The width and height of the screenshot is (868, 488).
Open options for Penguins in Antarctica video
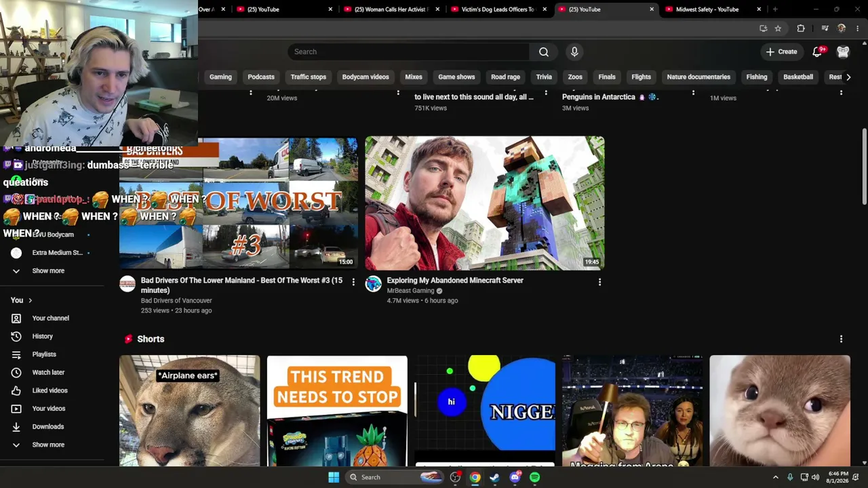click(692, 93)
